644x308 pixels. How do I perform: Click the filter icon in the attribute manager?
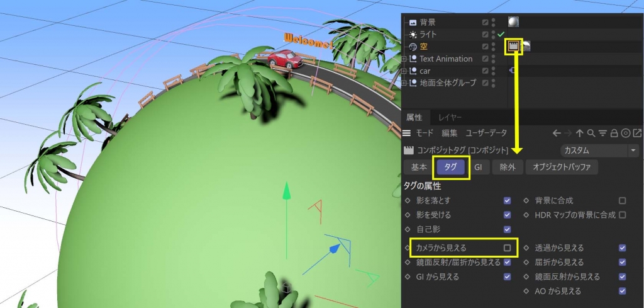coord(602,134)
